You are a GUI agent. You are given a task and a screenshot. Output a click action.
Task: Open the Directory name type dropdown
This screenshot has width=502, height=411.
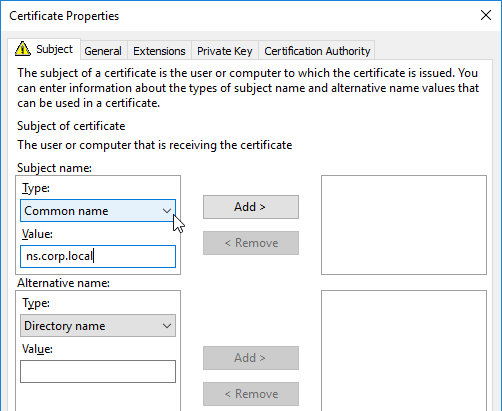(98, 326)
